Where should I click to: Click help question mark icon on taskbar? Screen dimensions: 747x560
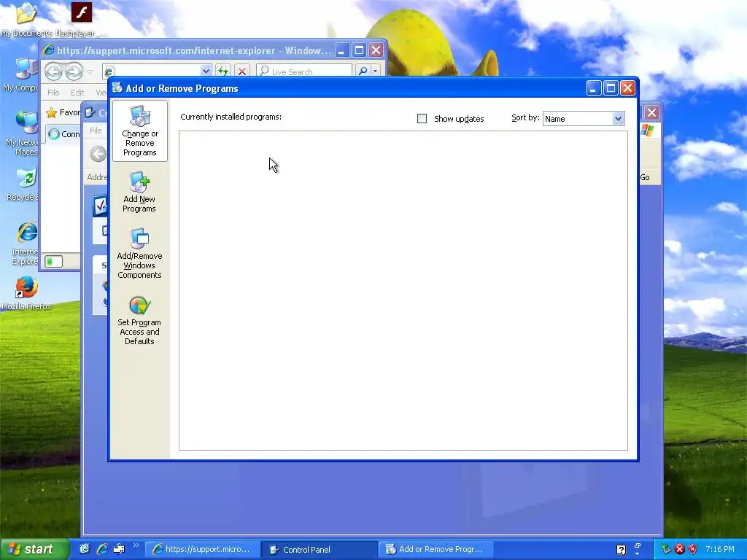622,550
